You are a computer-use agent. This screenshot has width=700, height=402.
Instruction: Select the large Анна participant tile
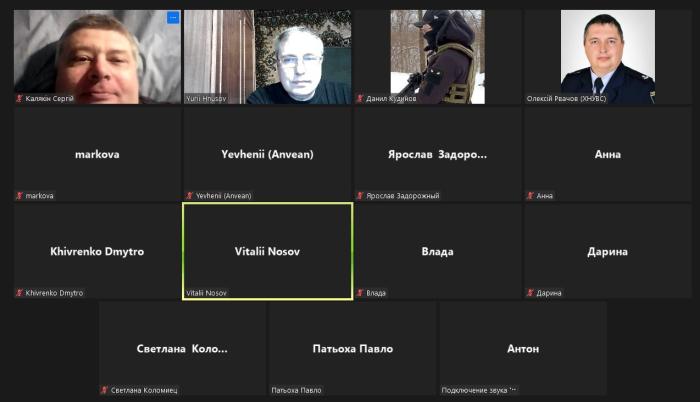pos(608,154)
